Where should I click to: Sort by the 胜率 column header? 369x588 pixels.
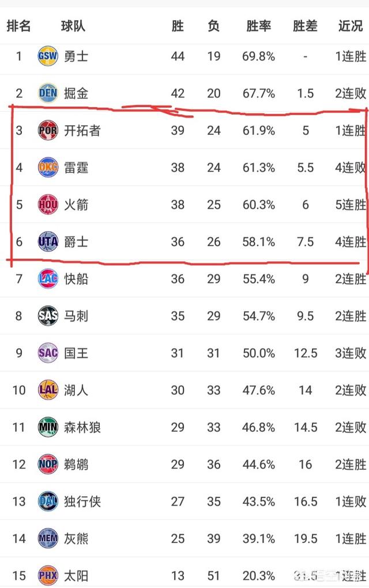click(x=258, y=27)
